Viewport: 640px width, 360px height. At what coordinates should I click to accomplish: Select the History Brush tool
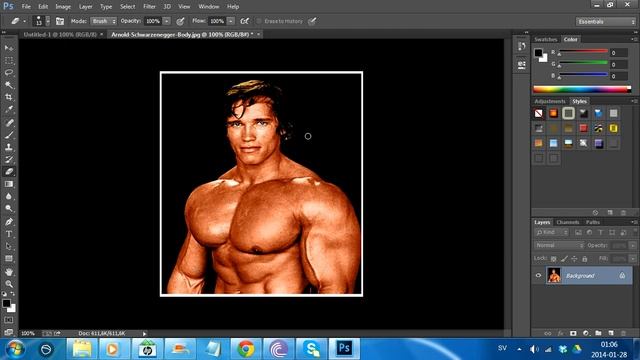coord(9,159)
